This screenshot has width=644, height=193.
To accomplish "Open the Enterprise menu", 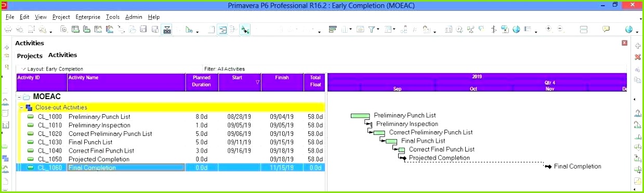I will click(88, 17).
